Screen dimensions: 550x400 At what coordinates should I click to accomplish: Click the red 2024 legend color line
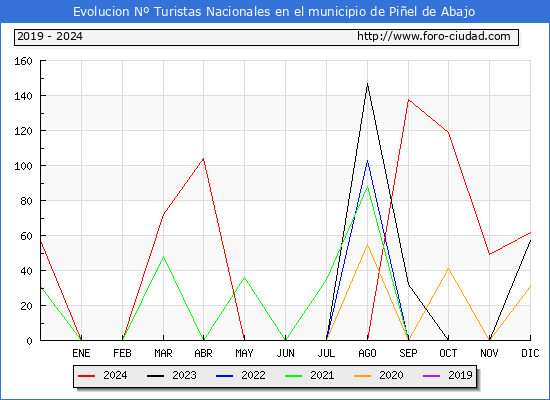(x=87, y=376)
